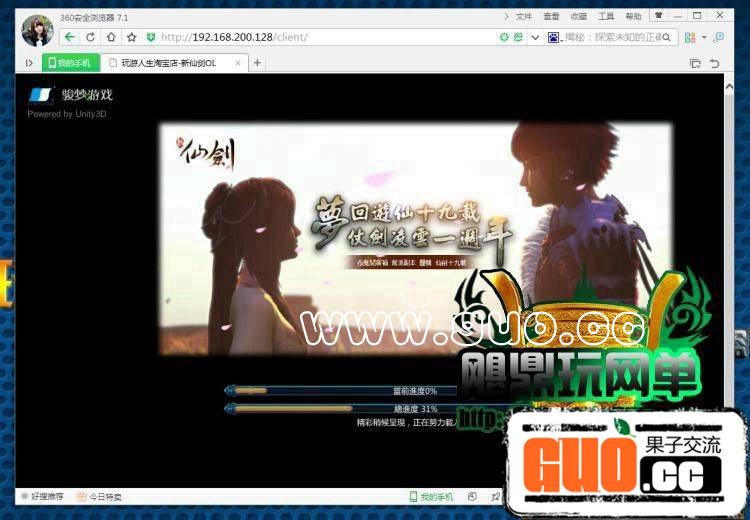Open the 文件 menu
This screenshot has width=750, height=520.
[x=524, y=16]
